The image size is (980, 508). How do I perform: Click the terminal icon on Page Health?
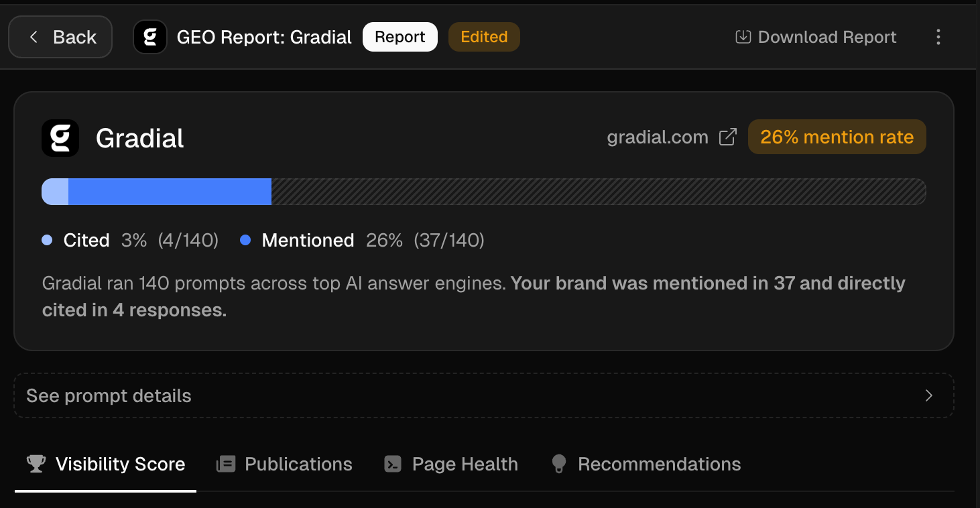[x=393, y=464]
